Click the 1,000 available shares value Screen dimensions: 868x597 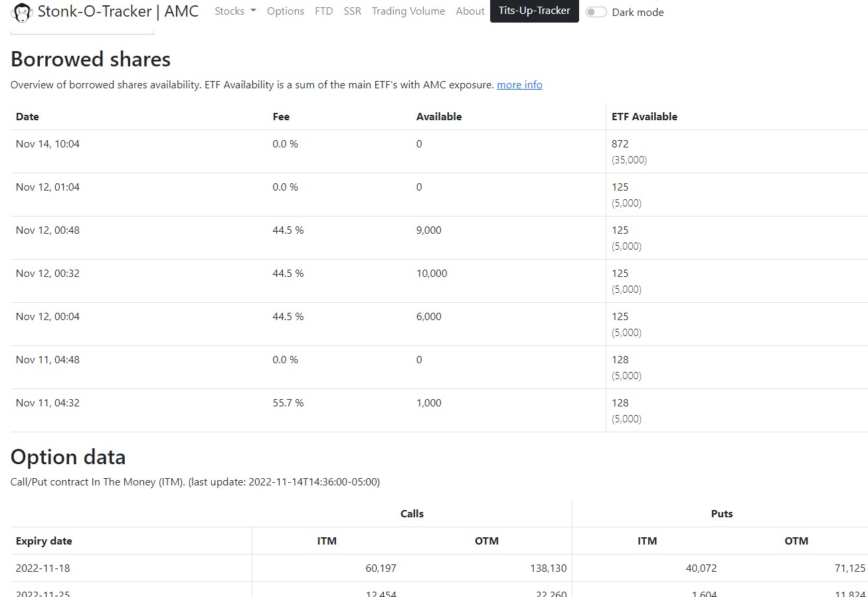(429, 403)
